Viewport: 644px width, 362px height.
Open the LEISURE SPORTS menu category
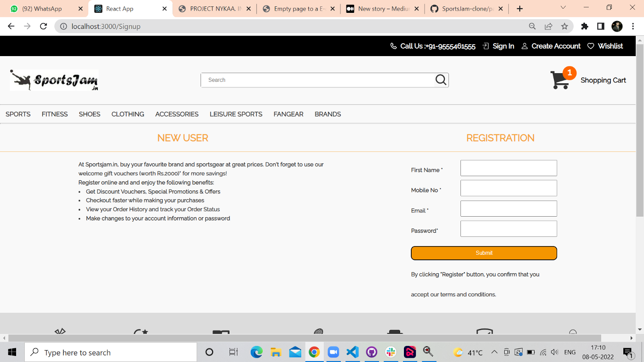pos(236,114)
